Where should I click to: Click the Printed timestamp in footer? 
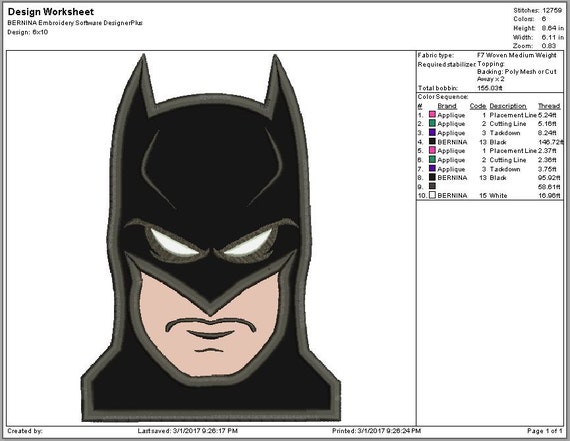coord(376,431)
